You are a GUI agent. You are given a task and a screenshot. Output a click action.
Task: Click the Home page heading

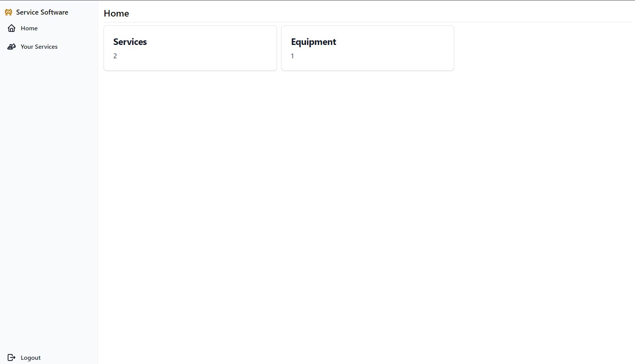[116, 13]
